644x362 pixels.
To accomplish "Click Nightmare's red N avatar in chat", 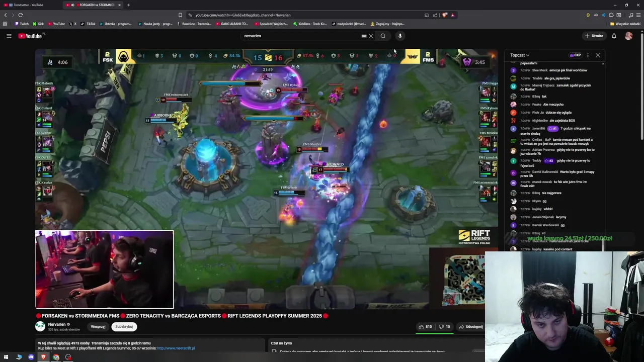I will tap(513, 121).
